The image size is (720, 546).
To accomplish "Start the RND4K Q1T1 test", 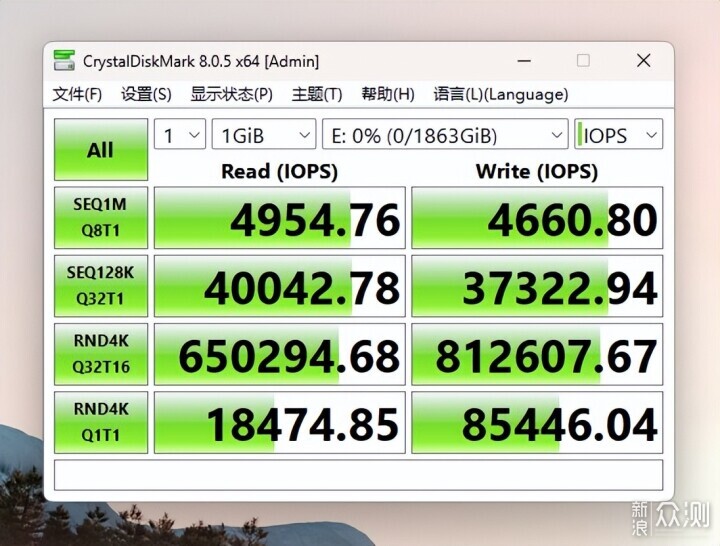I will pyautogui.click(x=101, y=422).
